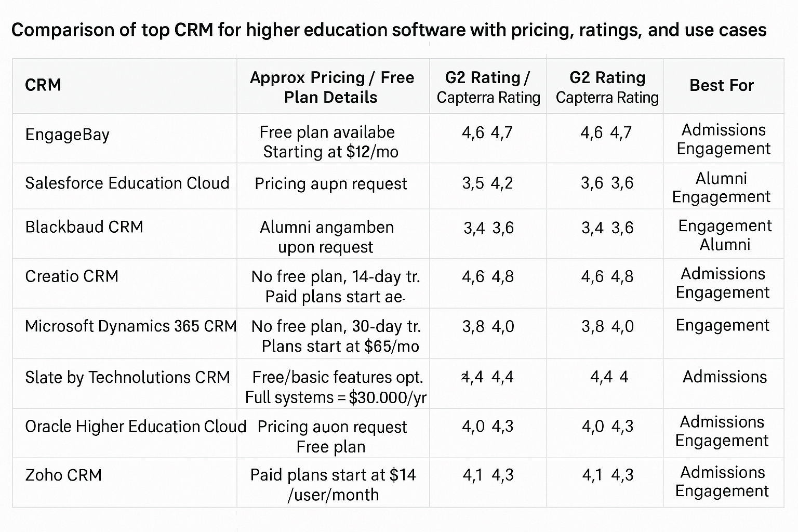Select Microsoft Dynamics 365 CRM name cell

coord(130,326)
